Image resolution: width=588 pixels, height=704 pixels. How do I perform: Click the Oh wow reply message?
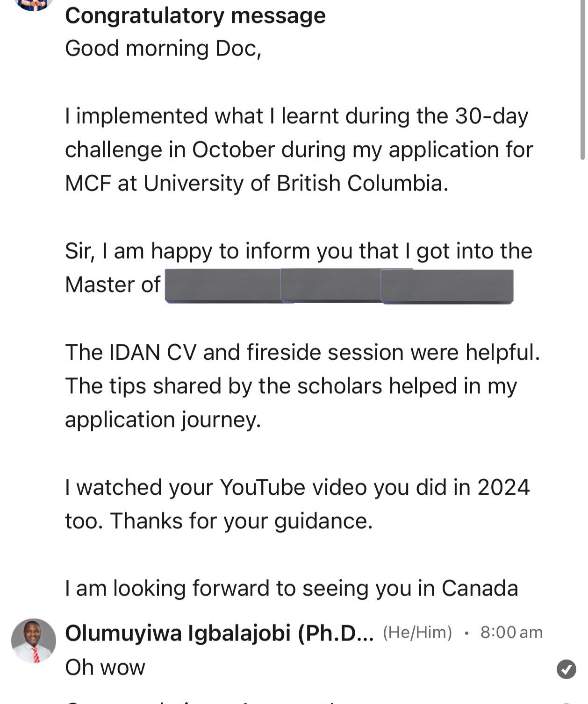105,667
